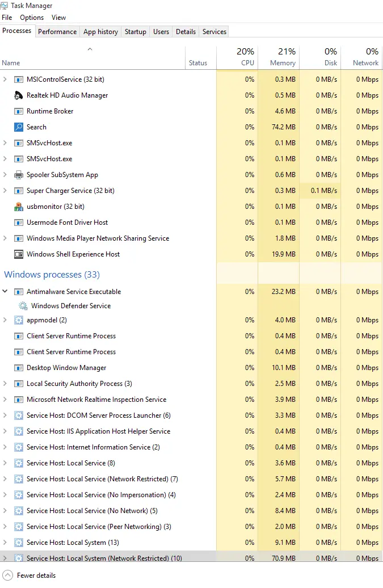Click the Service Host: Local System (13) gear icon
383x588 pixels.
pyautogui.click(x=18, y=543)
